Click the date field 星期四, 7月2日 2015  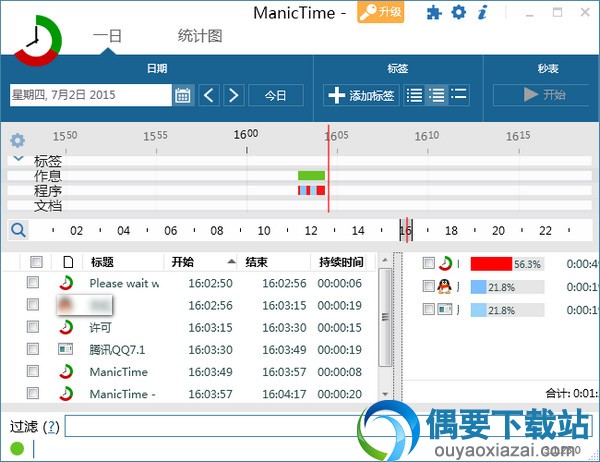pyautogui.click(x=91, y=95)
